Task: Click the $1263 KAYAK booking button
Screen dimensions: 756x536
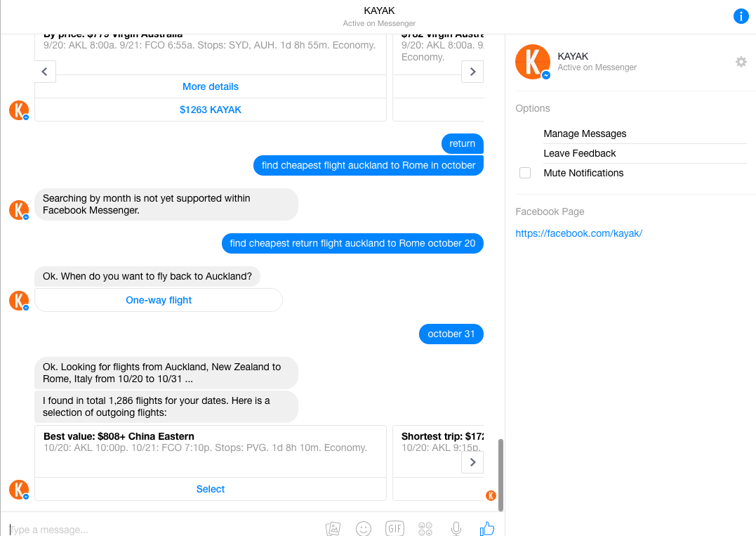Action: click(x=210, y=110)
